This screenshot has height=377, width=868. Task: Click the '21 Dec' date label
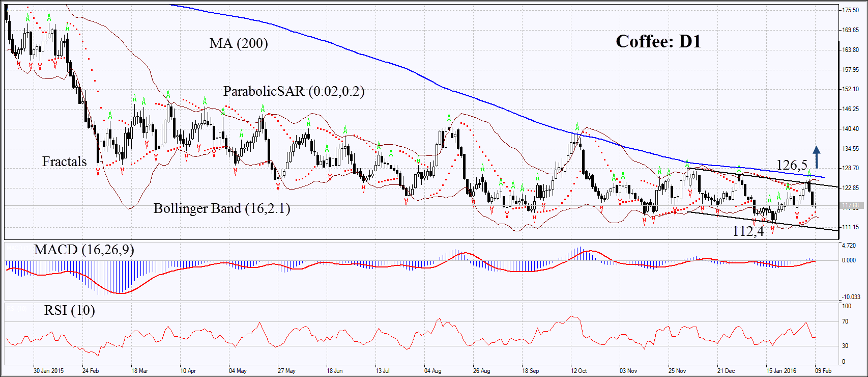pyautogui.click(x=726, y=371)
